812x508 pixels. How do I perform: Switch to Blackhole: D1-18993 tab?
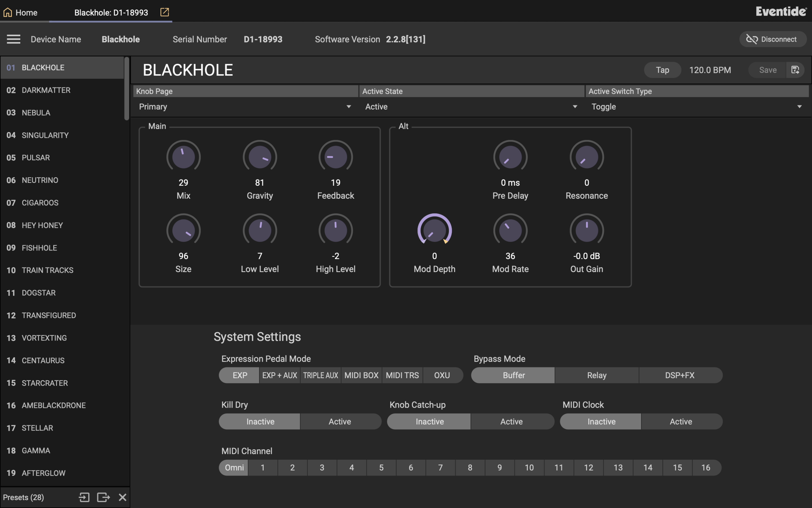coord(111,12)
